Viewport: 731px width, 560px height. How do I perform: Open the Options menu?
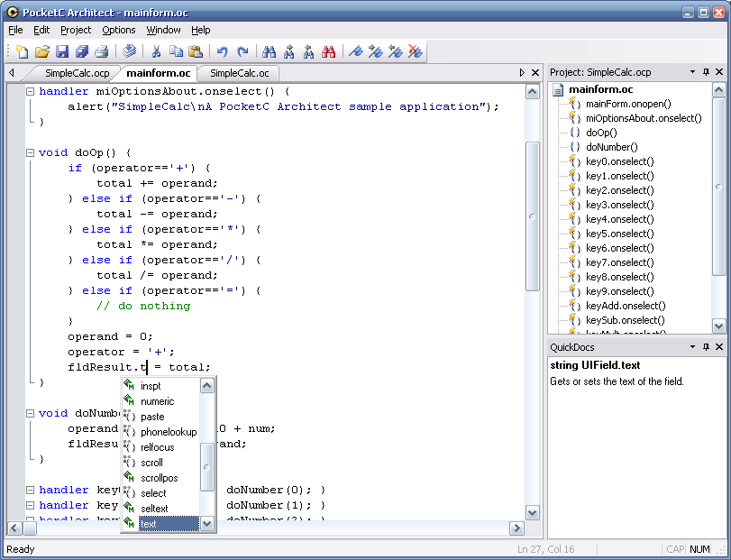(118, 30)
